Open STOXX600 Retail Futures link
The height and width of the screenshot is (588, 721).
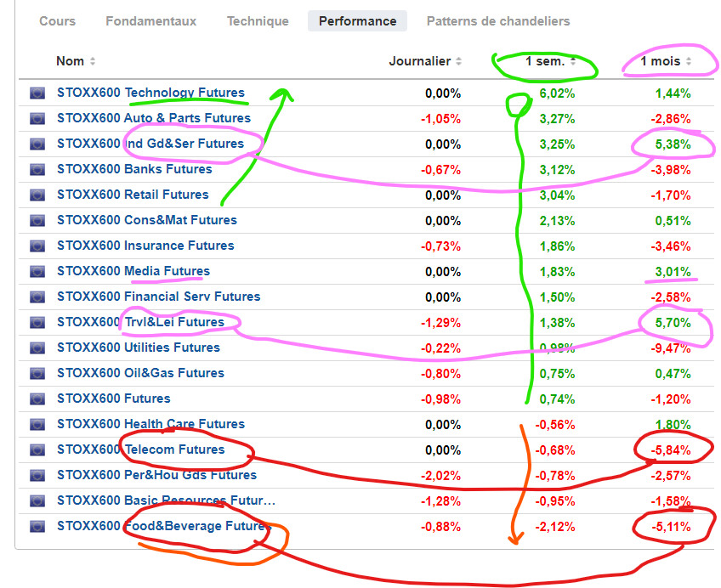(133, 195)
